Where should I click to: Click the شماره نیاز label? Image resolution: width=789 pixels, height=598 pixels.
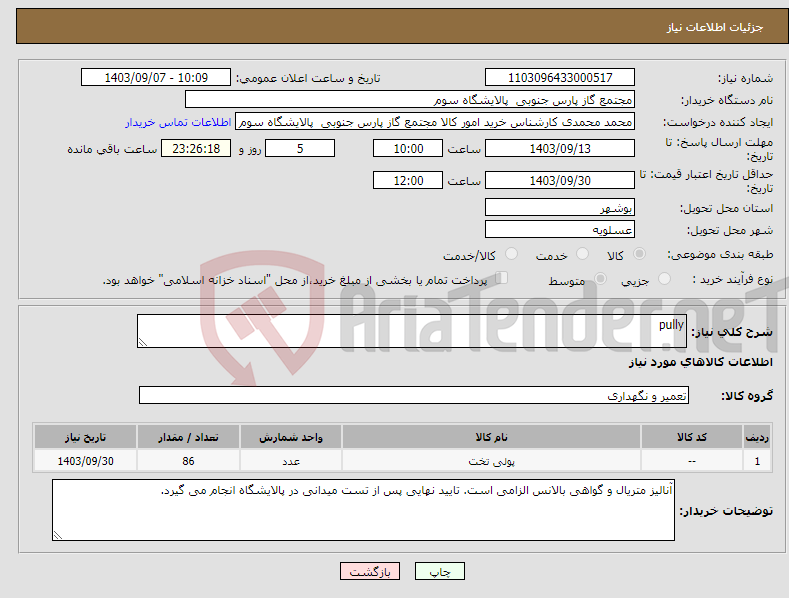click(x=745, y=78)
